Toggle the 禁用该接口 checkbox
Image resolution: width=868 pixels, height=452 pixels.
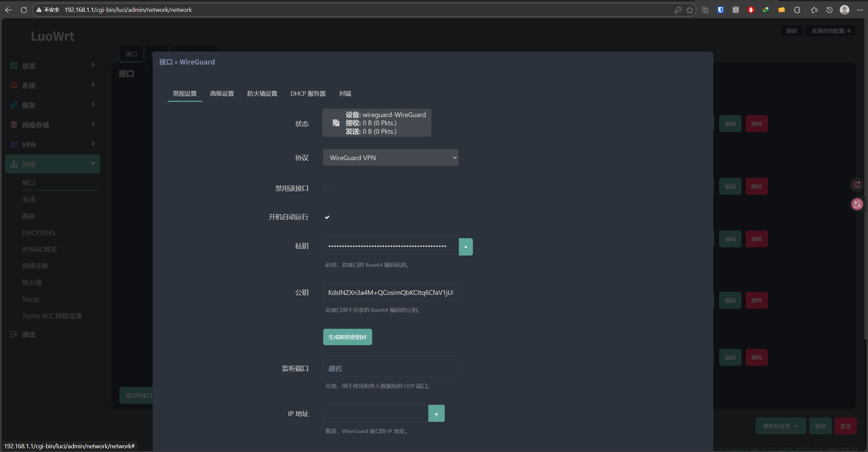click(x=327, y=189)
